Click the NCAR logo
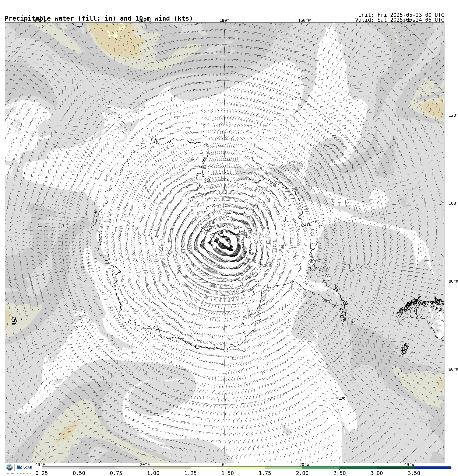458x476 pixels. click(x=24, y=467)
